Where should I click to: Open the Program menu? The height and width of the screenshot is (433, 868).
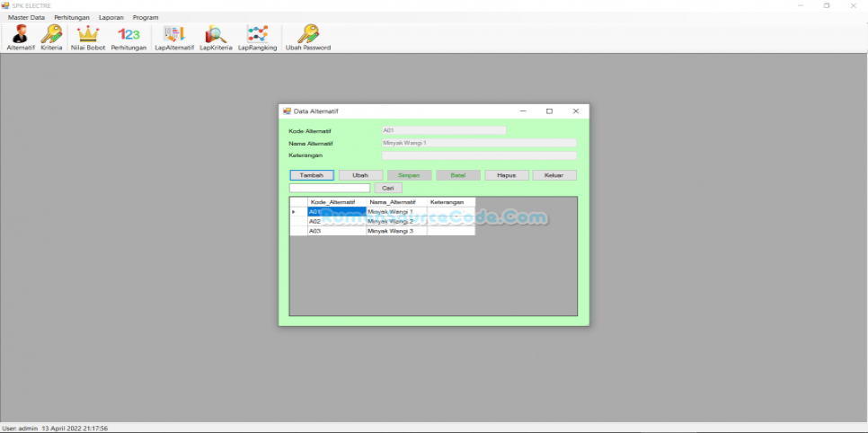146,17
